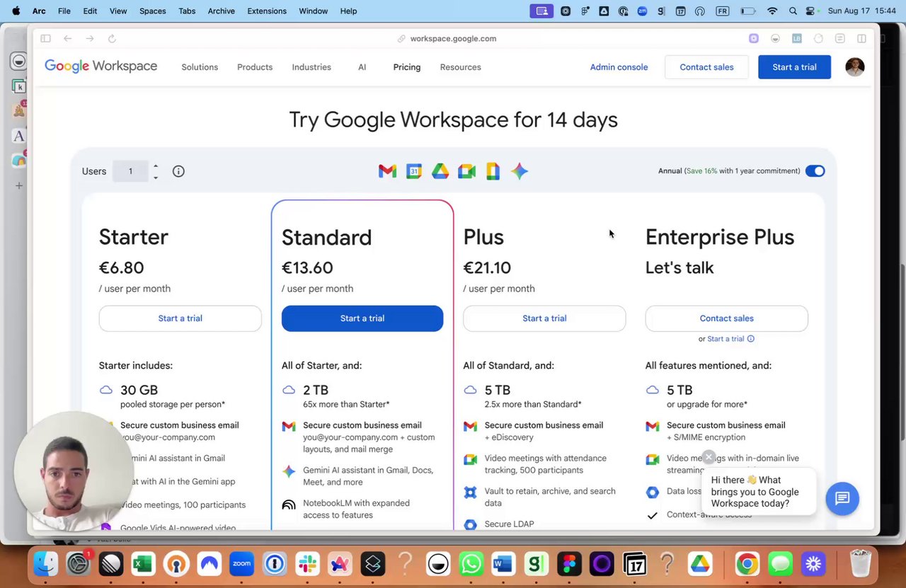
Task: Expand the Products navigation menu
Action: pyautogui.click(x=255, y=67)
